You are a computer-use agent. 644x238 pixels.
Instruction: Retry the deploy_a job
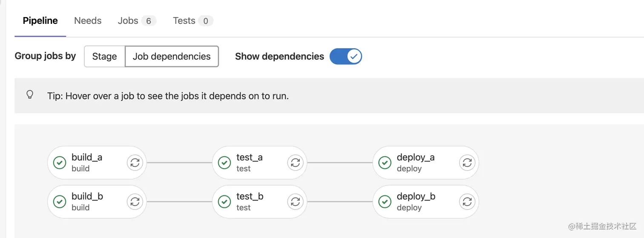pyautogui.click(x=467, y=163)
